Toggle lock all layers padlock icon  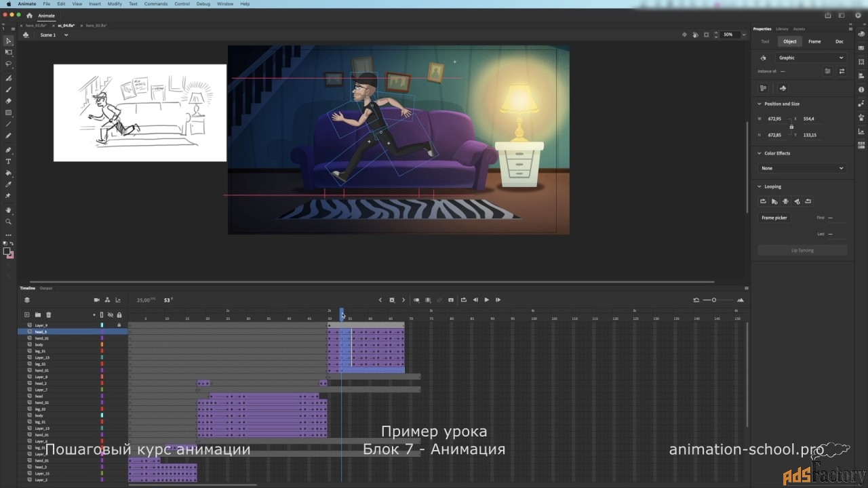(119, 314)
